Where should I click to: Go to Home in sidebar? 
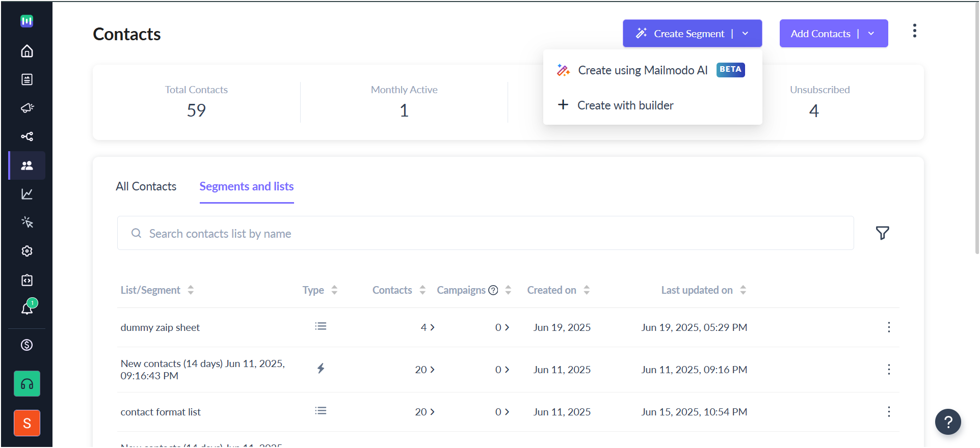27,51
